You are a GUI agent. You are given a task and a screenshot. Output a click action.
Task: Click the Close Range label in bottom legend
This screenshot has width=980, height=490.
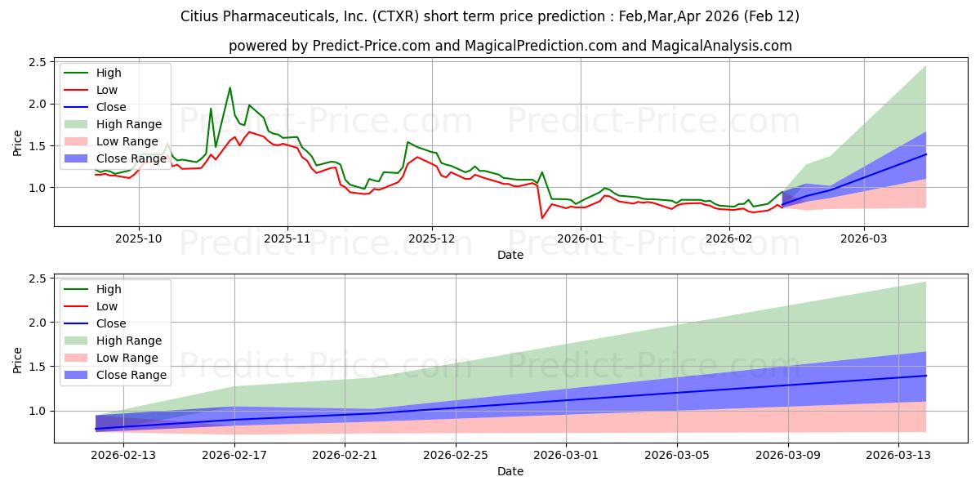[x=131, y=375]
